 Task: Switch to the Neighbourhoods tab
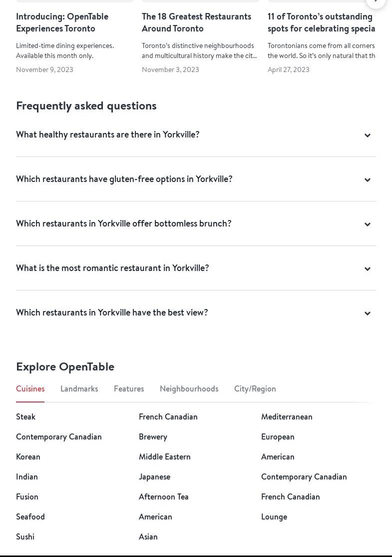[189, 389]
